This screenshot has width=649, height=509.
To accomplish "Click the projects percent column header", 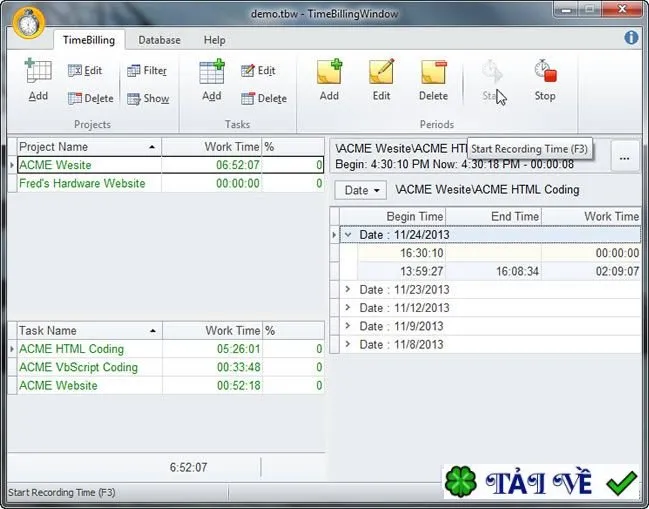I will pyautogui.click(x=293, y=147).
